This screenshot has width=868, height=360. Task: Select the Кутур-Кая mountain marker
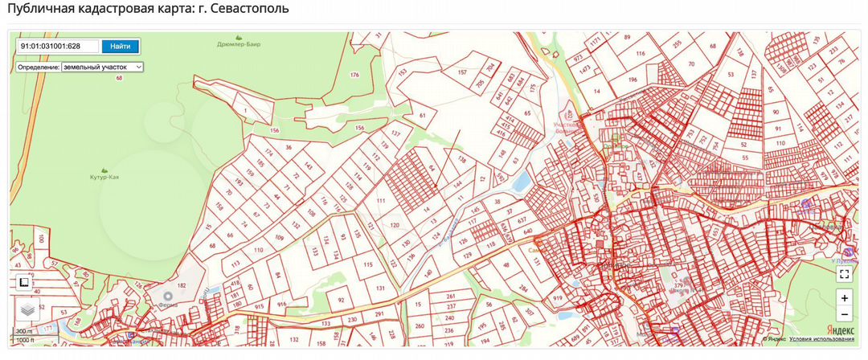[x=104, y=168]
